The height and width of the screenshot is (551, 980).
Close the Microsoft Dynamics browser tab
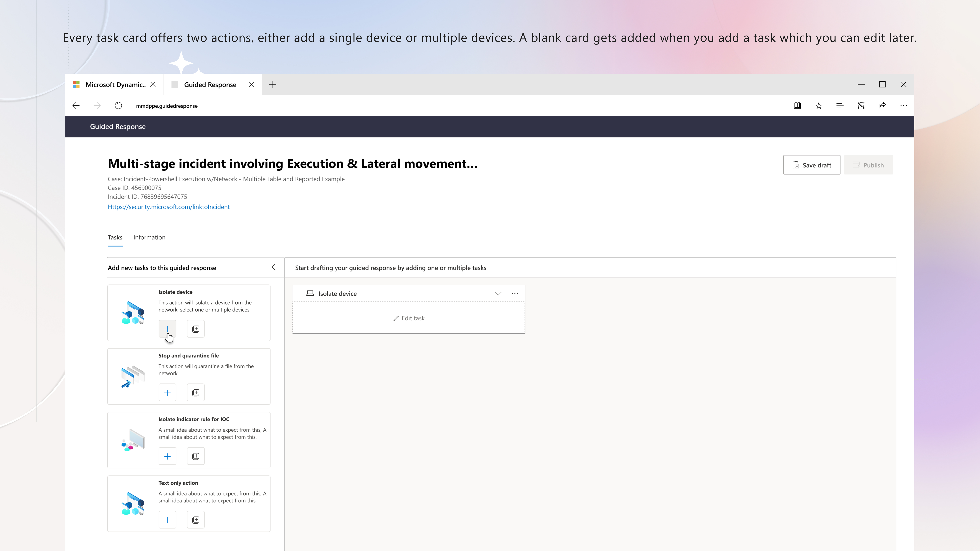point(153,84)
